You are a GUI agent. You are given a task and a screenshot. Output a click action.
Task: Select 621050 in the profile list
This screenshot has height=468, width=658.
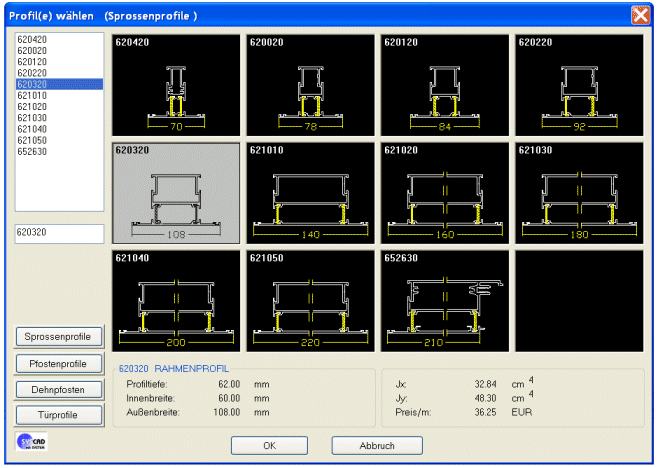(33, 141)
